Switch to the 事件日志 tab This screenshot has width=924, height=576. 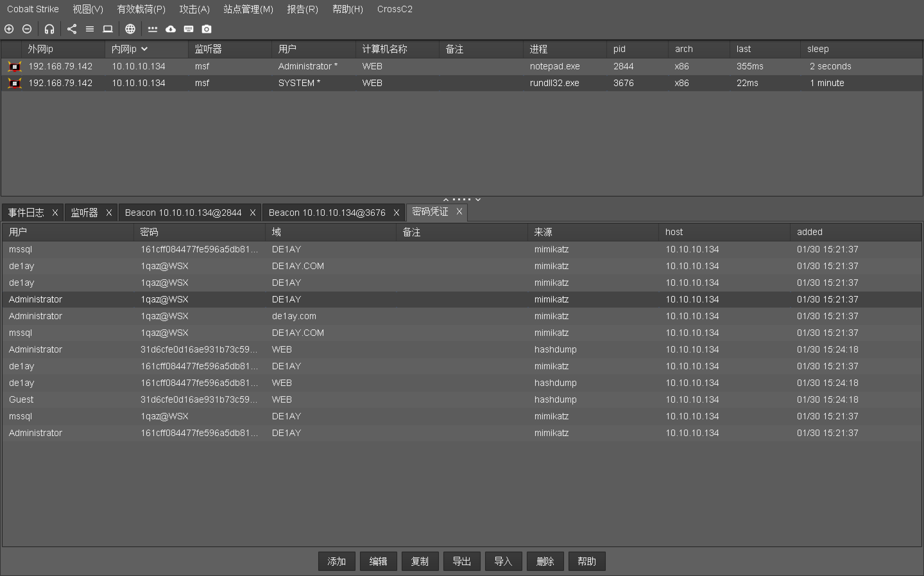tap(26, 213)
